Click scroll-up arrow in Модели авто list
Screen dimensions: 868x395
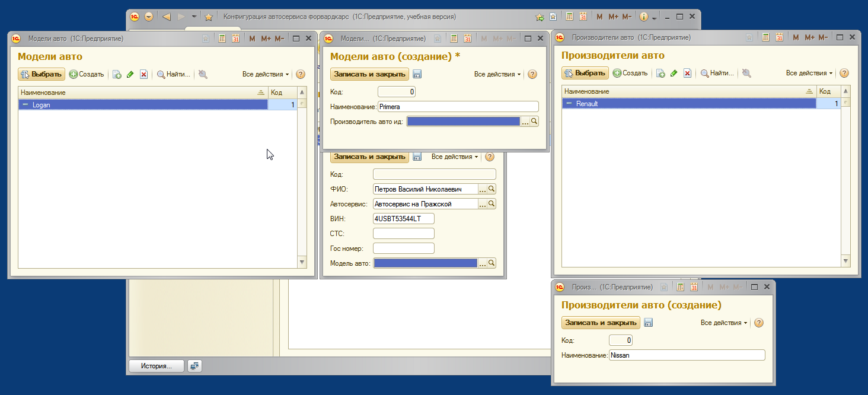(x=302, y=93)
